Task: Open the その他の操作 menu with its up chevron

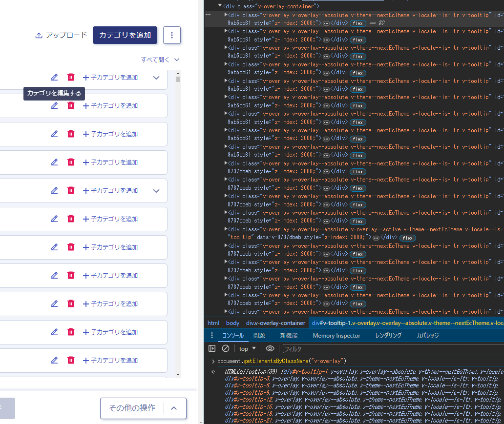Action: [x=174, y=408]
